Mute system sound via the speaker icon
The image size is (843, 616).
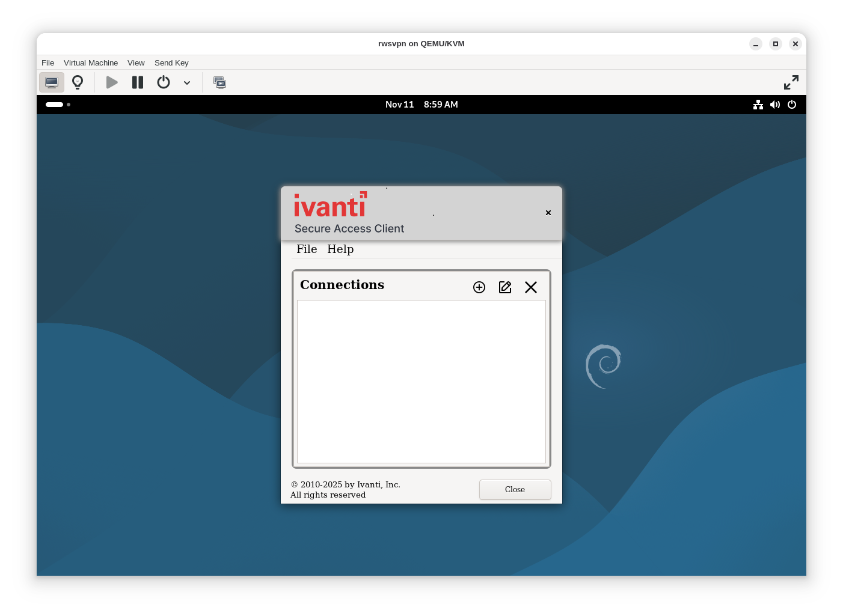click(x=774, y=105)
